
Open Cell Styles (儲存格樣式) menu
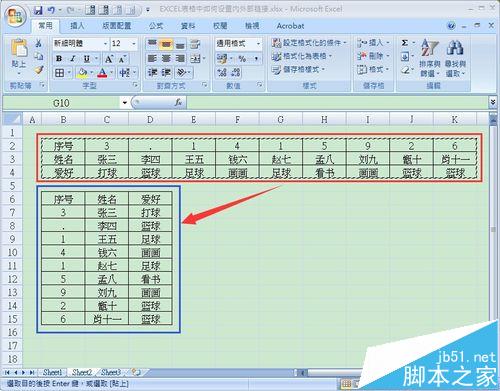(298, 69)
